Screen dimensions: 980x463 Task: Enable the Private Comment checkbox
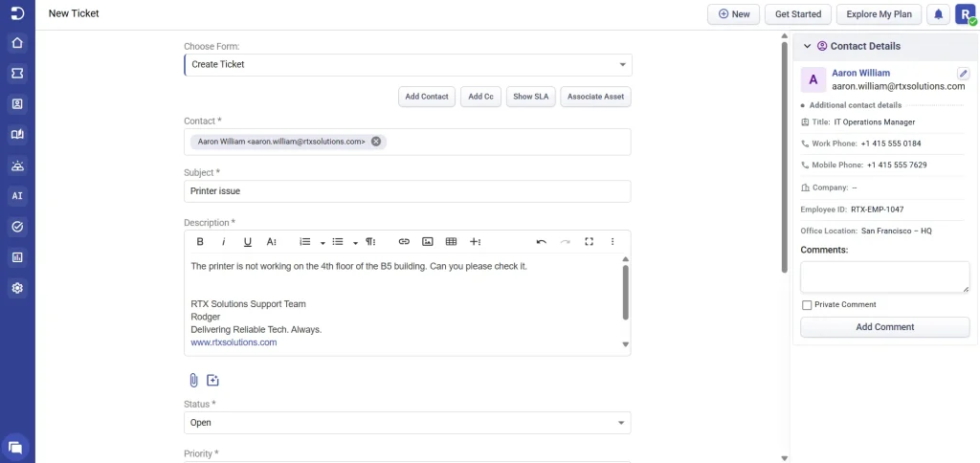(807, 305)
